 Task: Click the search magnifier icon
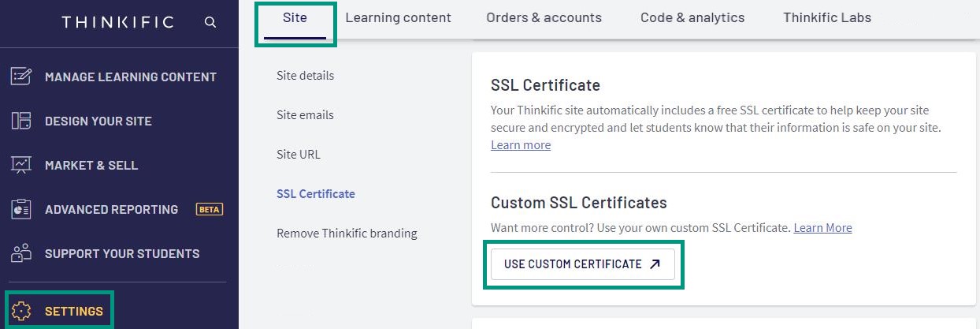click(x=210, y=22)
